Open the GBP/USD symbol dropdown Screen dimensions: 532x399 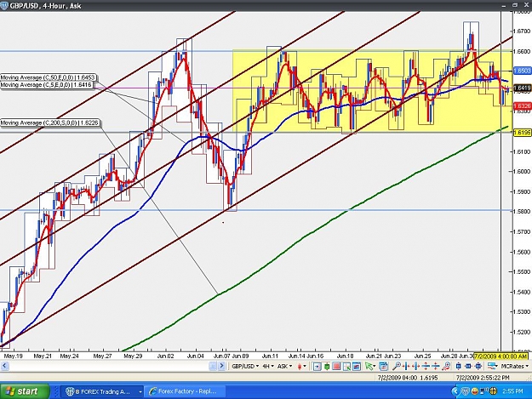245,366
